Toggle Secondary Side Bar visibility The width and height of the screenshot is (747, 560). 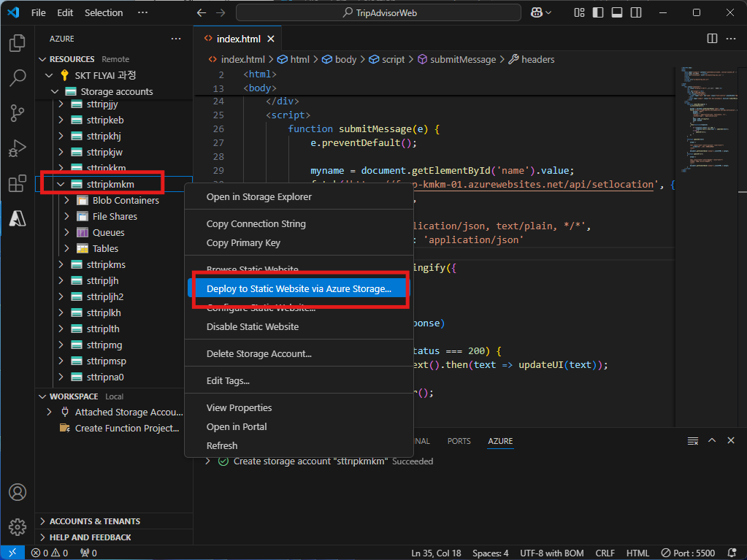pyautogui.click(x=636, y=13)
